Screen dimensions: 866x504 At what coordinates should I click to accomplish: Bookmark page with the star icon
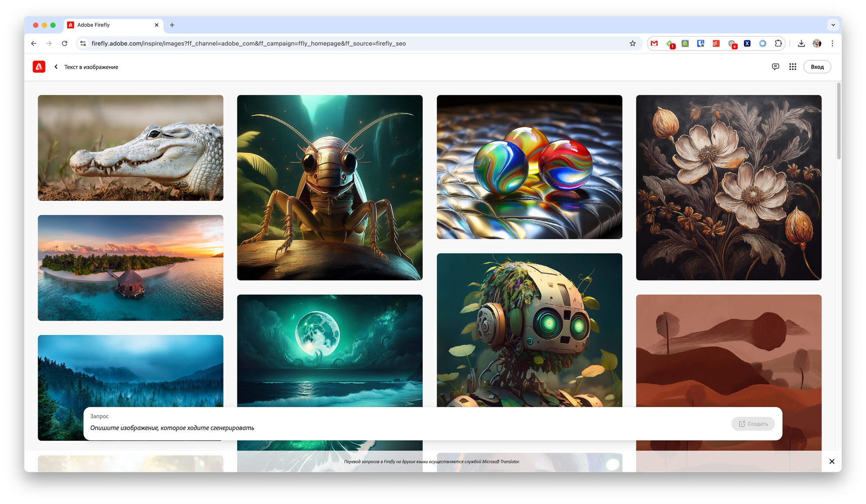pyautogui.click(x=633, y=43)
